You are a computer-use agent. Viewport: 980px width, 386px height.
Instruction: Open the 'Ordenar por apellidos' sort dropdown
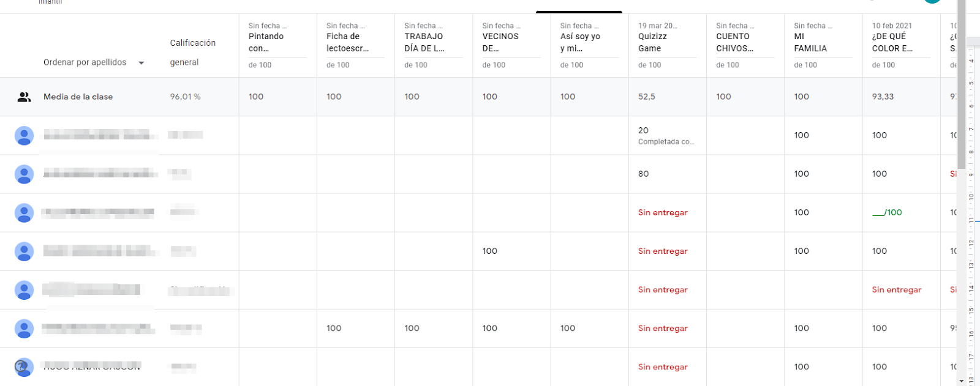(x=93, y=62)
